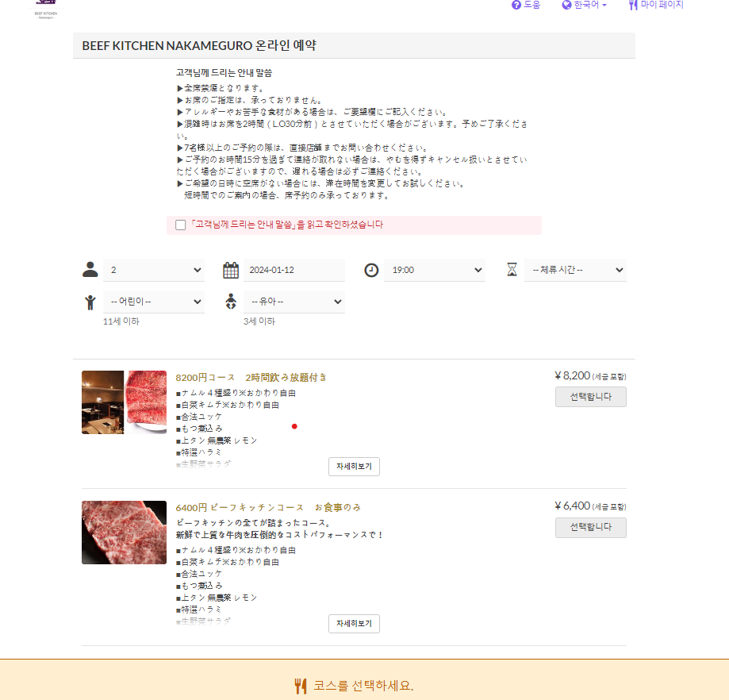Open the party size dropdown showing 2
Image resolution: width=729 pixels, height=700 pixels.
coord(154,270)
